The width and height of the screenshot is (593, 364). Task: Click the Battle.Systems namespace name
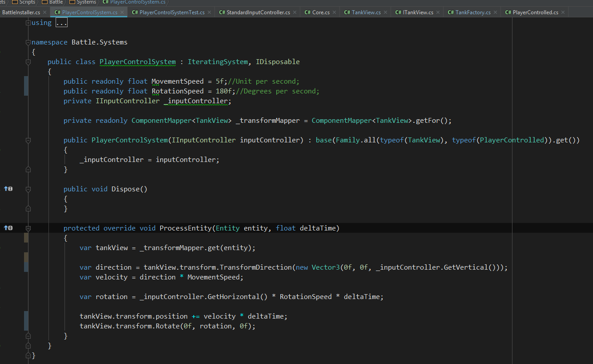[100, 42]
